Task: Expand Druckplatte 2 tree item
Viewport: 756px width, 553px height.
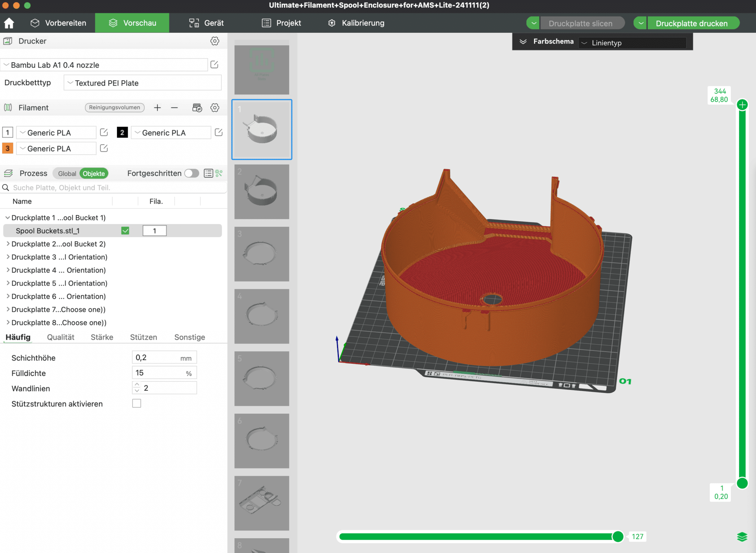Action: coord(8,244)
